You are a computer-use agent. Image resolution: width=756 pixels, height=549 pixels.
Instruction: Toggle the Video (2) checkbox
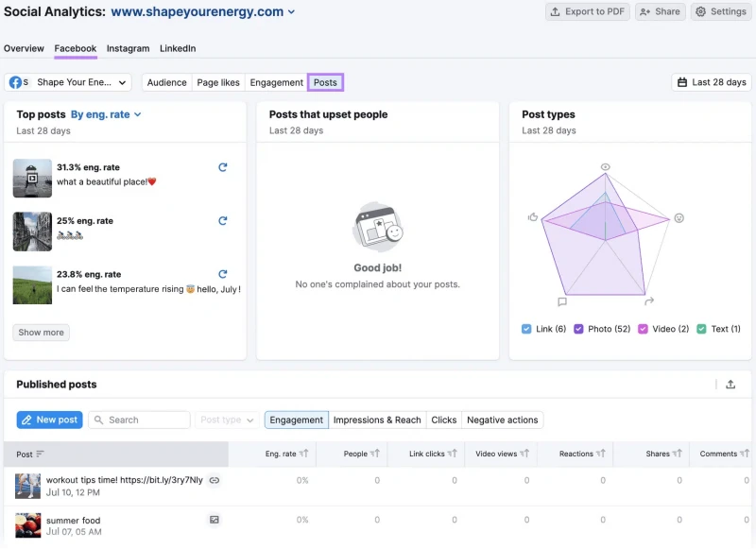click(643, 329)
